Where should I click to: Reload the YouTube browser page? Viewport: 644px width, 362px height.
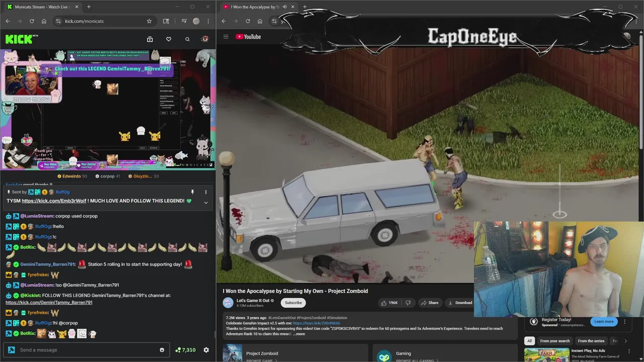(248, 21)
